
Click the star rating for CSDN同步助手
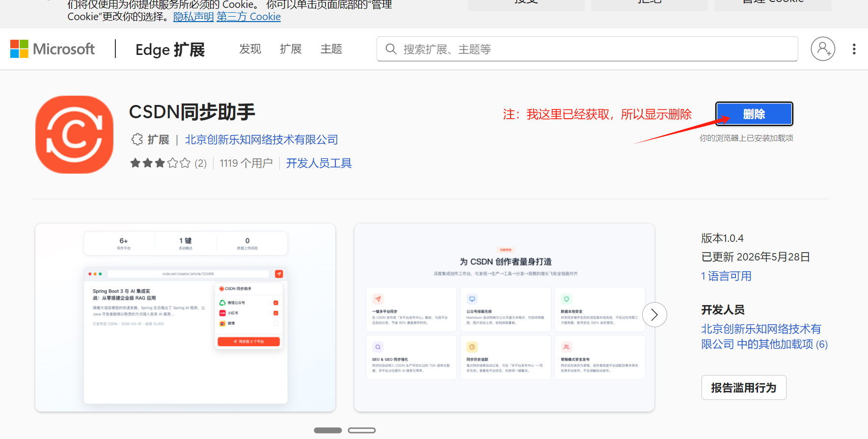click(160, 163)
